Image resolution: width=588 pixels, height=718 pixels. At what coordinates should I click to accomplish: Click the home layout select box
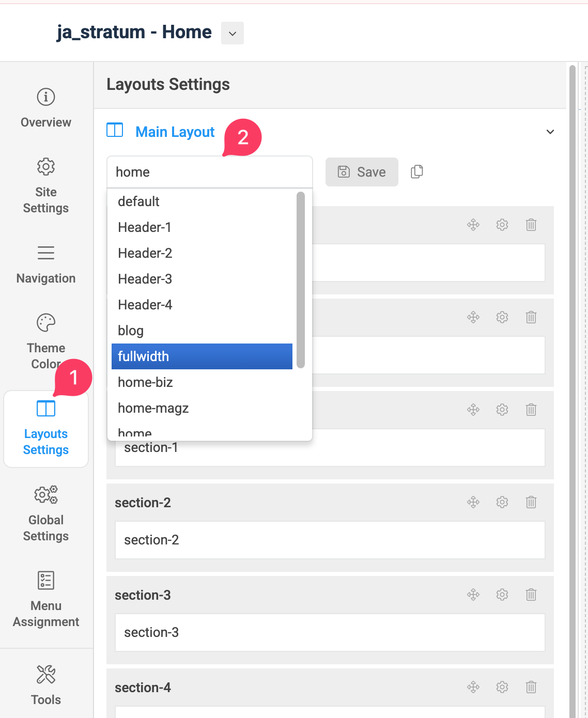(210, 172)
